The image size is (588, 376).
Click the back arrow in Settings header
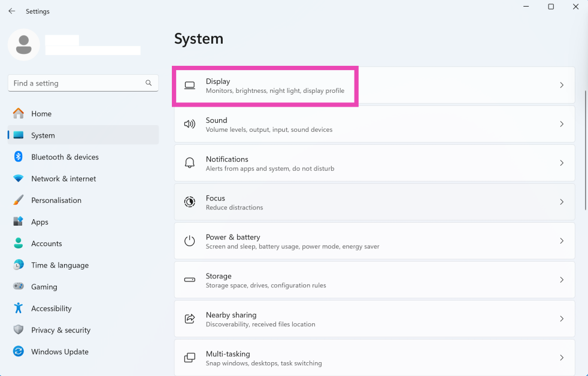12,11
